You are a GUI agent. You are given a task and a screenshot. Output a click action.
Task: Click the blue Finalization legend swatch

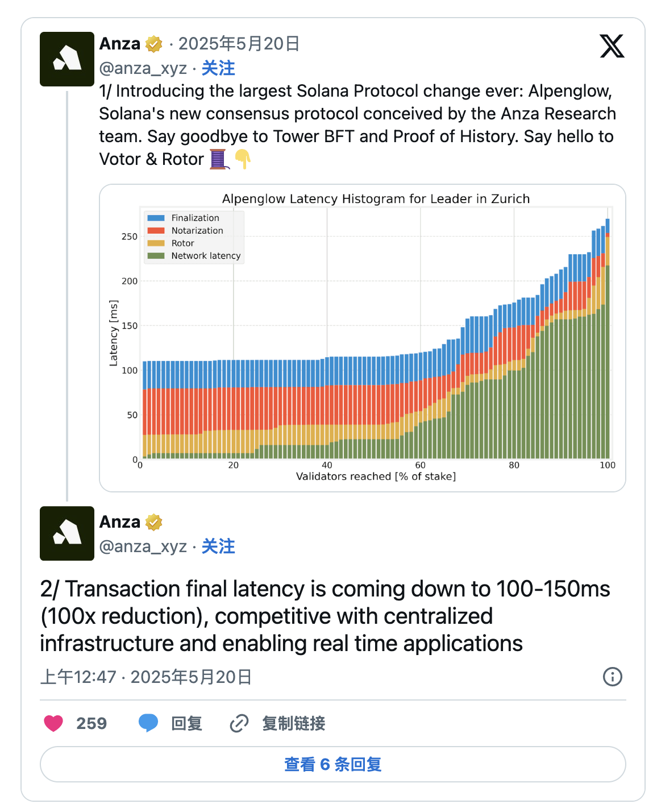[156, 218]
